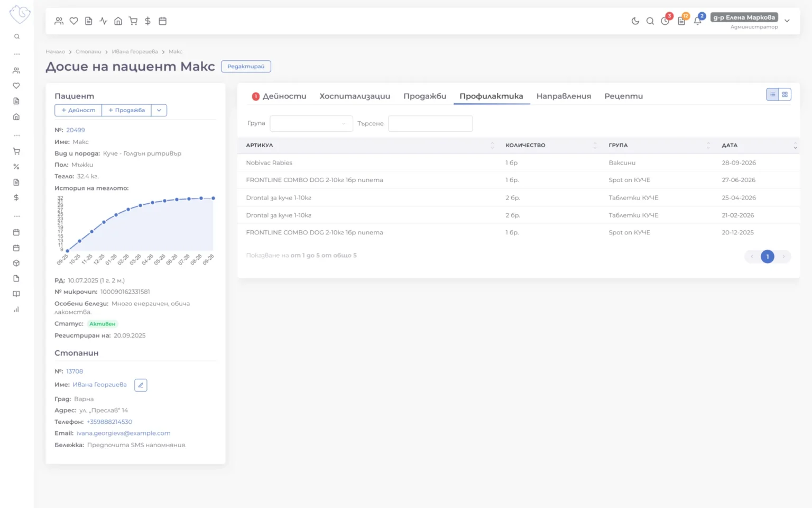Click sidebar search magnifier icon
The height and width of the screenshot is (508, 812).
click(17, 37)
